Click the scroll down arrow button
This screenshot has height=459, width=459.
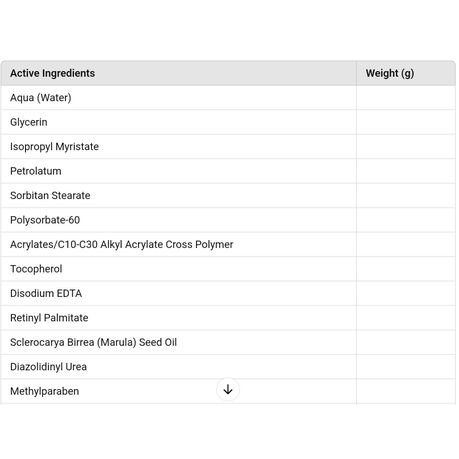(228, 389)
